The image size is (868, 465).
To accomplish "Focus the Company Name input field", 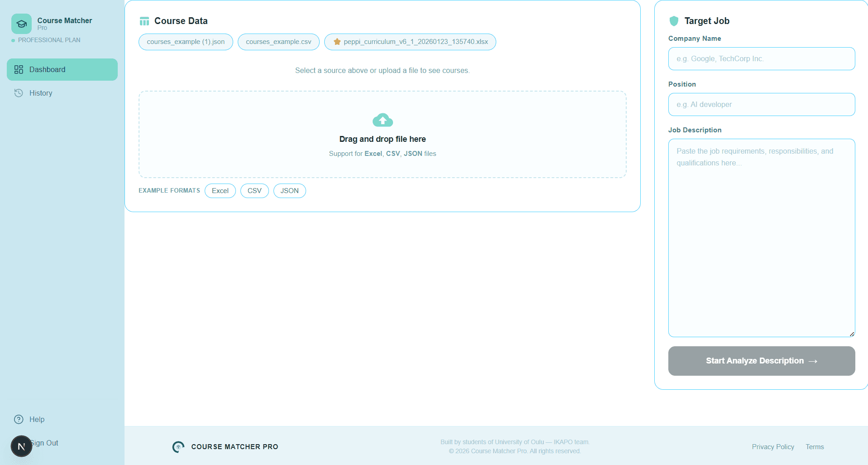I will [x=762, y=59].
